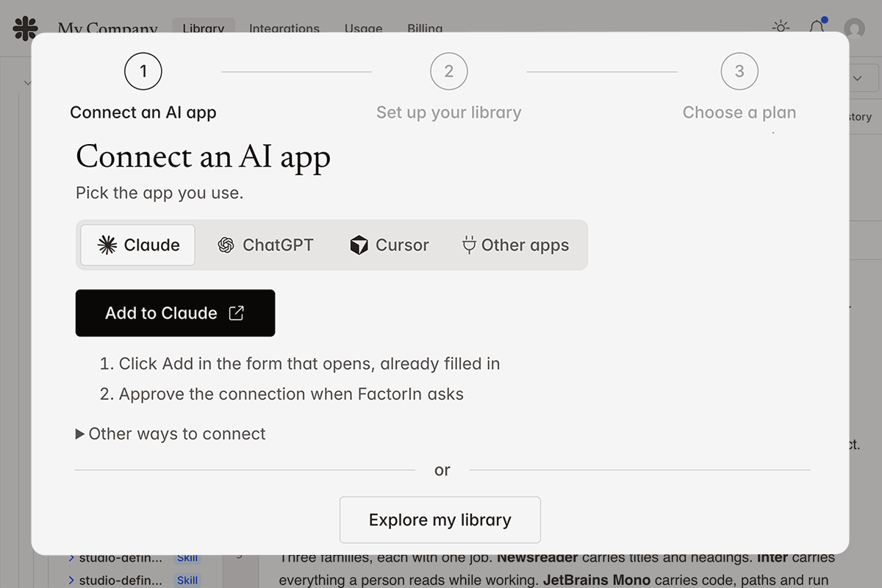This screenshot has height=588, width=882.
Task: Click the Connect an AI app step label
Action: click(x=143, y=112)
